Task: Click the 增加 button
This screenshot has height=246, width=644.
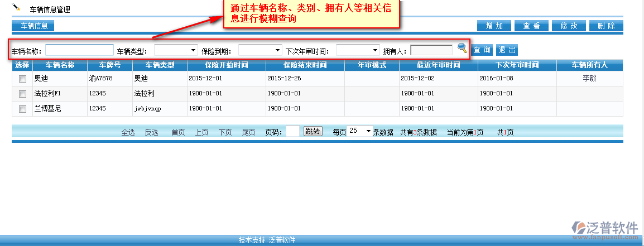Action: click(x=494, y=26)
